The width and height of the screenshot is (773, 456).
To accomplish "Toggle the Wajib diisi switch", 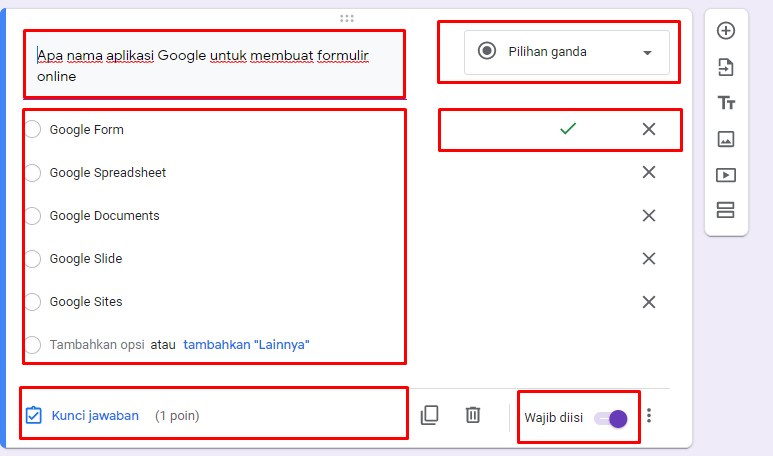I will click(x=611, y=418).
